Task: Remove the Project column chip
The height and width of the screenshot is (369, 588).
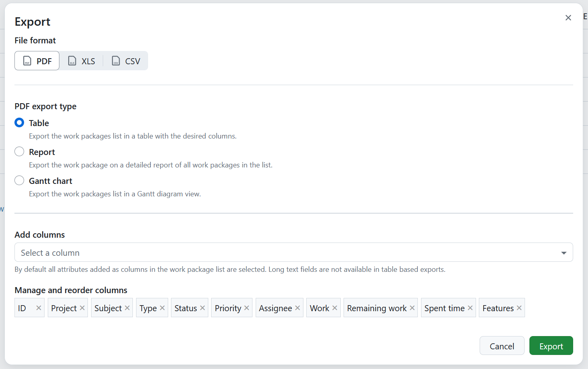Action: coord(82,308)
